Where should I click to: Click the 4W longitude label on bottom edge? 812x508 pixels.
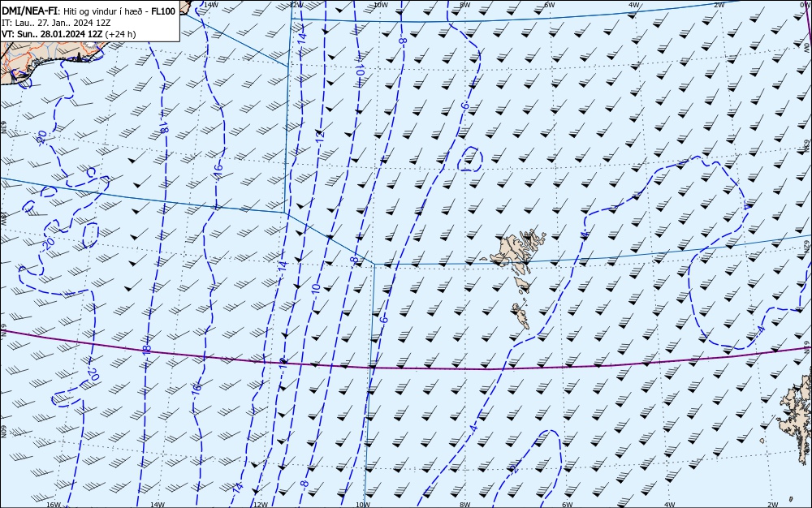point(670,505)
